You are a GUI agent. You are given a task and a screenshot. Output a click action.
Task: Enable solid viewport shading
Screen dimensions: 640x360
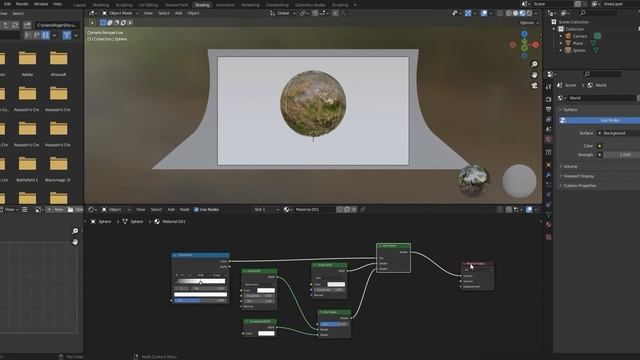516,13
